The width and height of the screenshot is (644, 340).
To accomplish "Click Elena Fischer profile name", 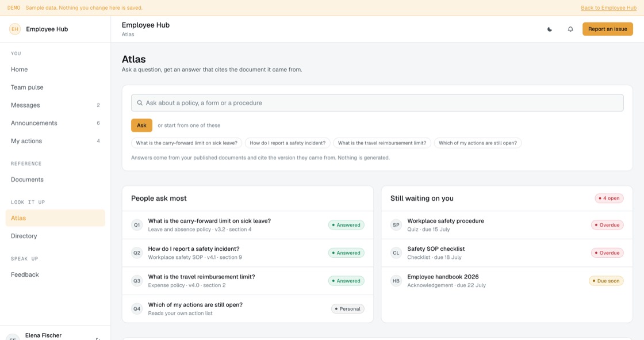I will click(x=43, y=335).
